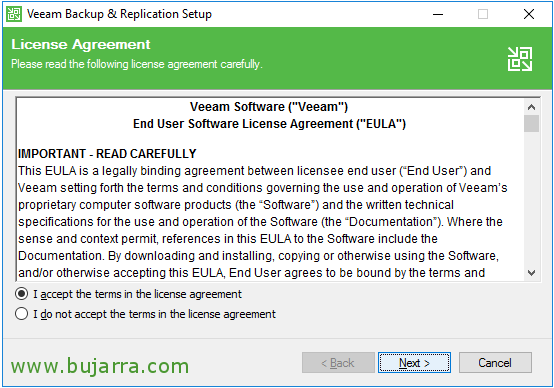Click the disabled Back button

click(338, 363)
